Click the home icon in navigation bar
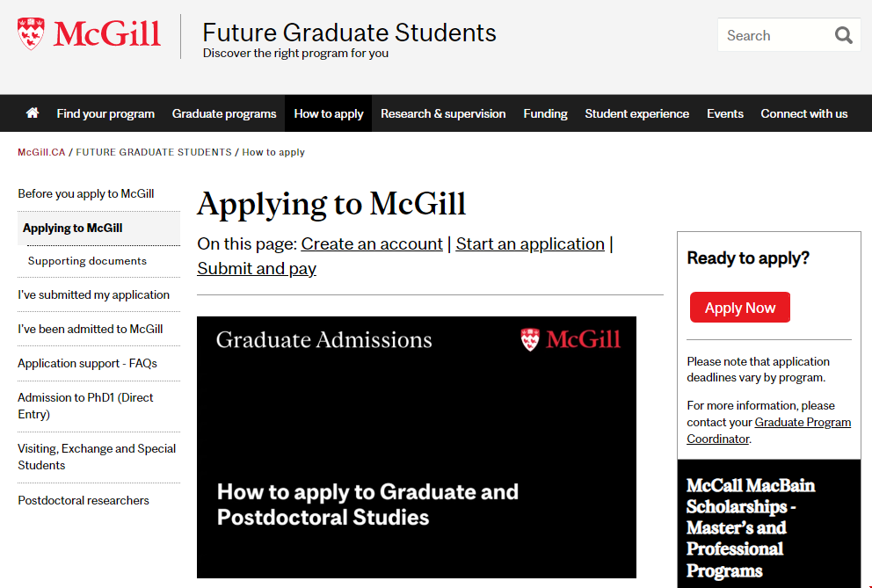The image size is (872, 588). [x=33, y=113]
